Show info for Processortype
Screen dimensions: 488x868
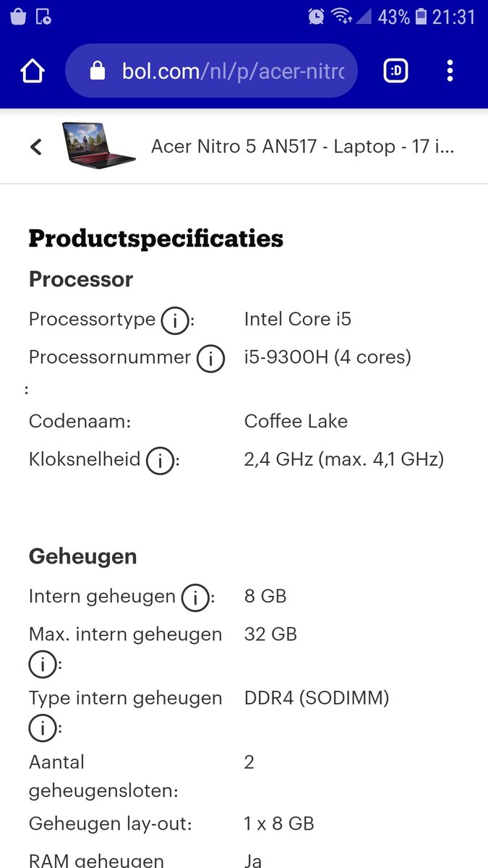tap(174, 320)
